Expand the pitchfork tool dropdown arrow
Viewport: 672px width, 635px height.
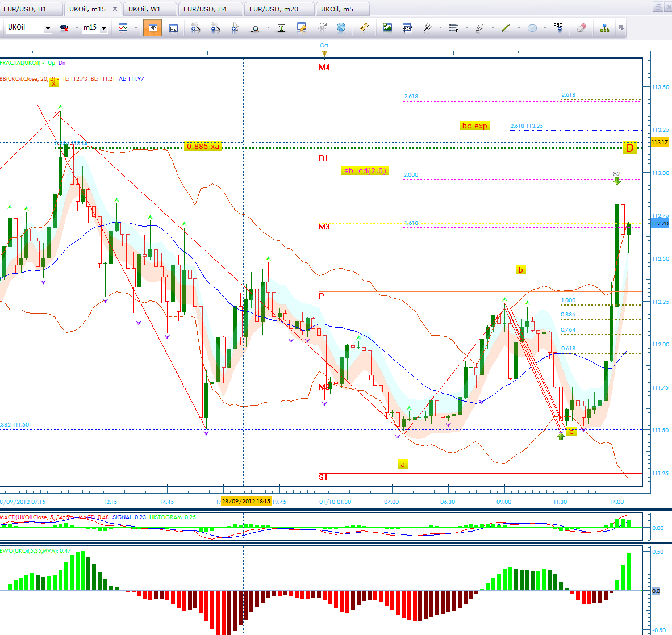441,28
